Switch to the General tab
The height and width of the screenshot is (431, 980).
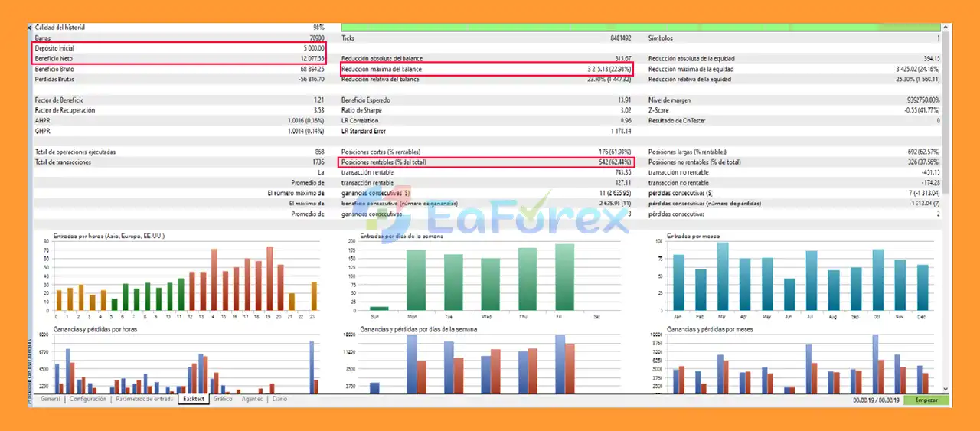[x=50, y=400]
